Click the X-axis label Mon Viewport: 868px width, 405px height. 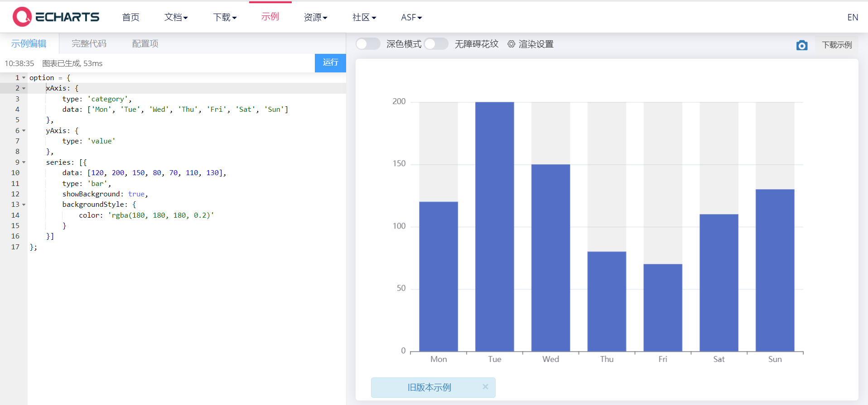(439, 359)
